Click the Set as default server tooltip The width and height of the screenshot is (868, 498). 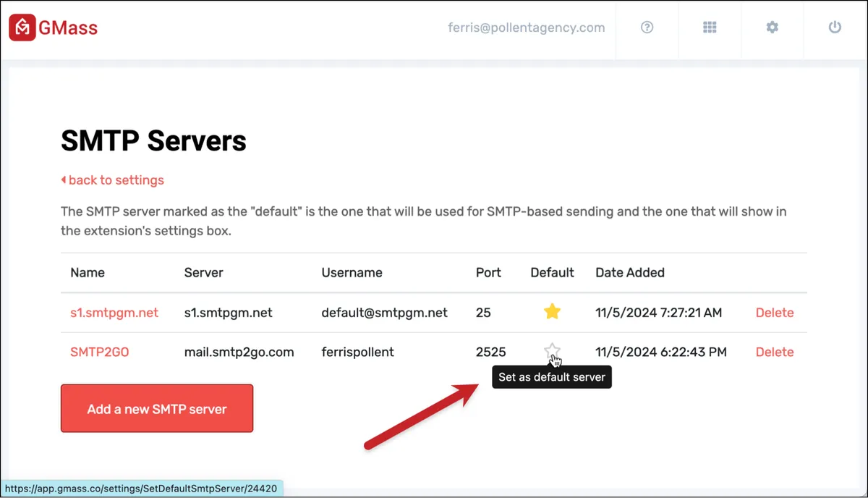click(552, 377)
